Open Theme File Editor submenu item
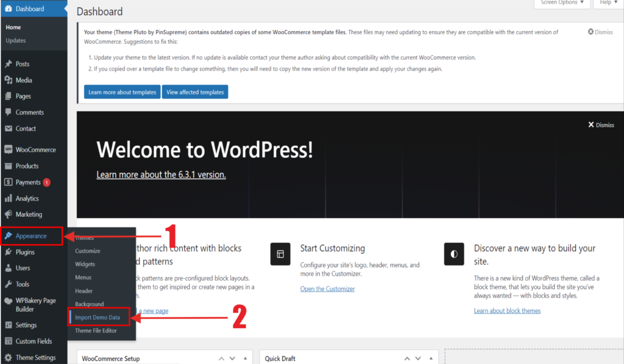Image resolution: width=624 pixels, height=364 pixels. point(96,331)
